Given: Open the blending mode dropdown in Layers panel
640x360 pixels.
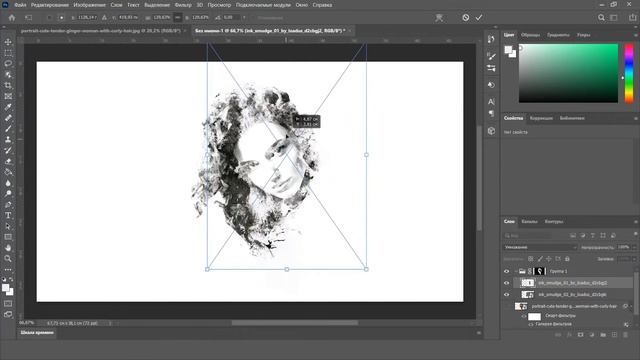Looking at the screenshot, I should point(540,247).
